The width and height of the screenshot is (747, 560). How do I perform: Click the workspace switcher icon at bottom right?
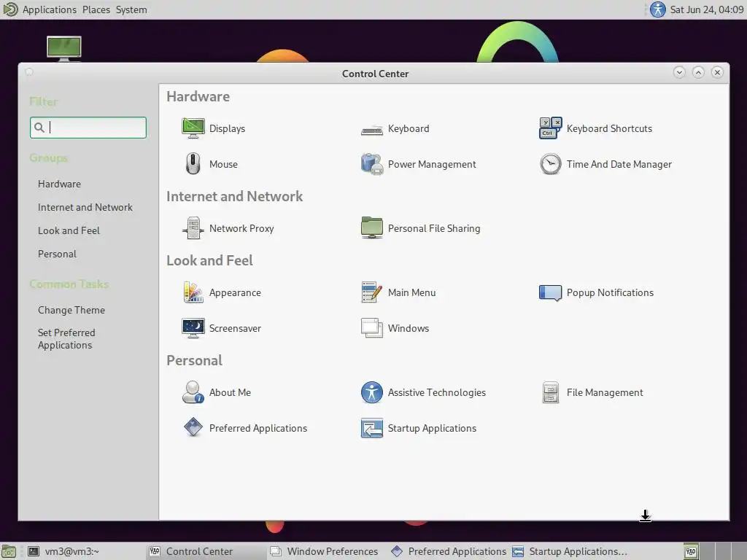pos(691,551)
